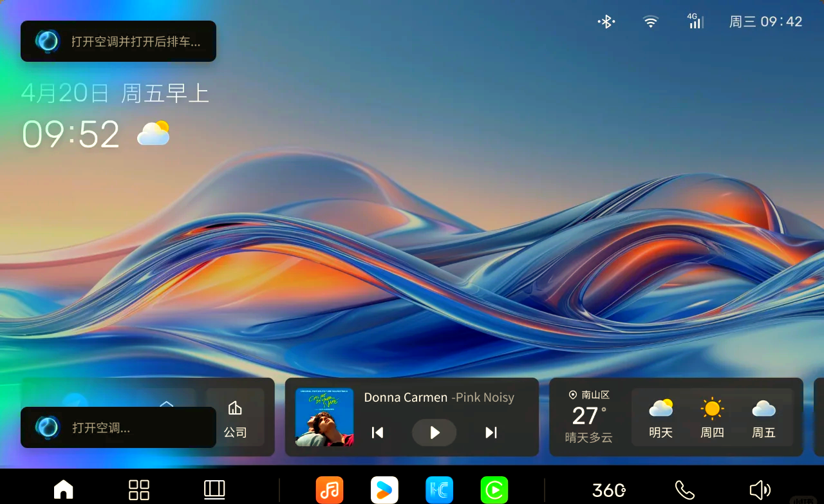View the 明天 weather forecast
Screen dimensions: 824x504
tap(660, 418)
